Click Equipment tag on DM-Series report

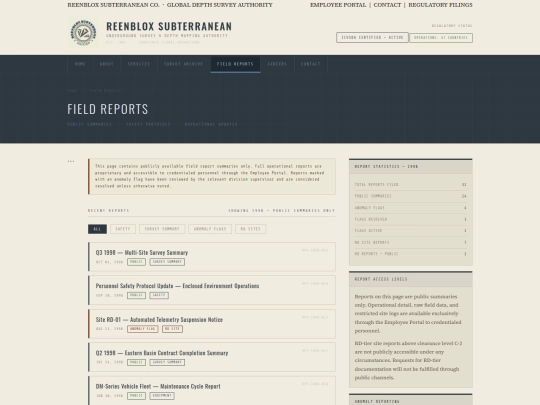(162, 396)
